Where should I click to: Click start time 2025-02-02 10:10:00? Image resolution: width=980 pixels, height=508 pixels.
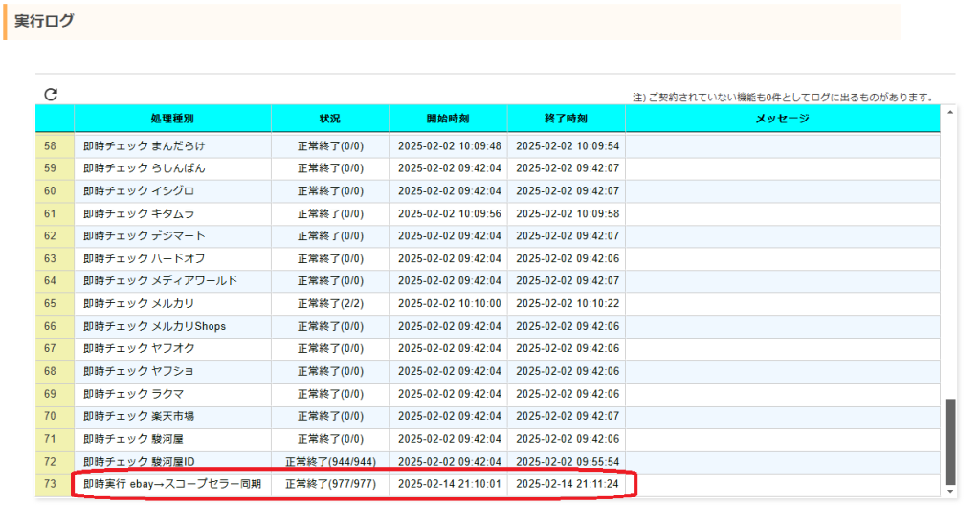(450, 303)
